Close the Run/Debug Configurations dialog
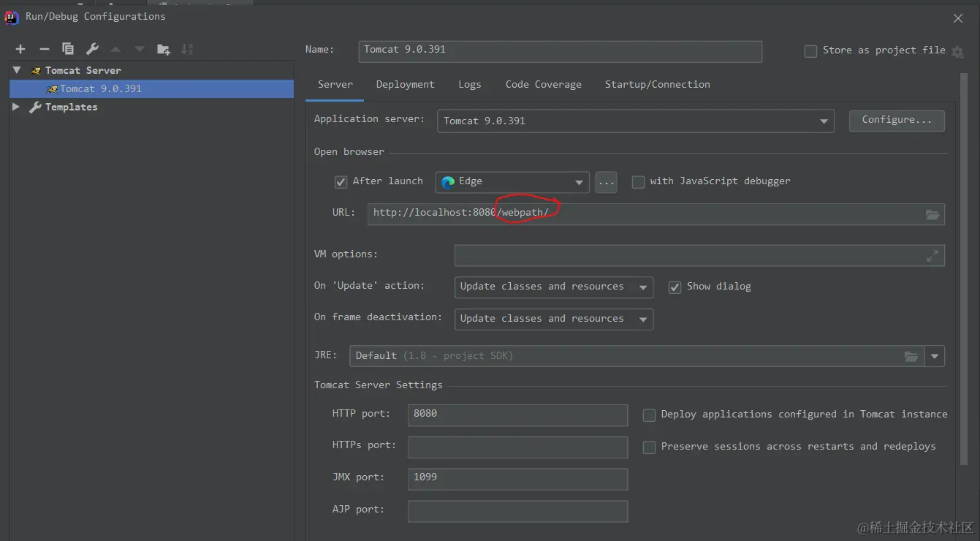980x541 pixels. 958,18
